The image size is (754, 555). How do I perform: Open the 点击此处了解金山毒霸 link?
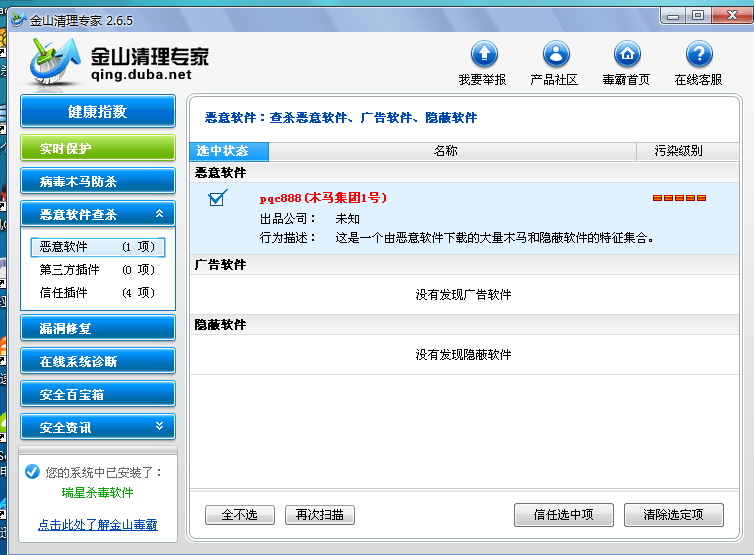pyautogui.click(x=98, y=525)
